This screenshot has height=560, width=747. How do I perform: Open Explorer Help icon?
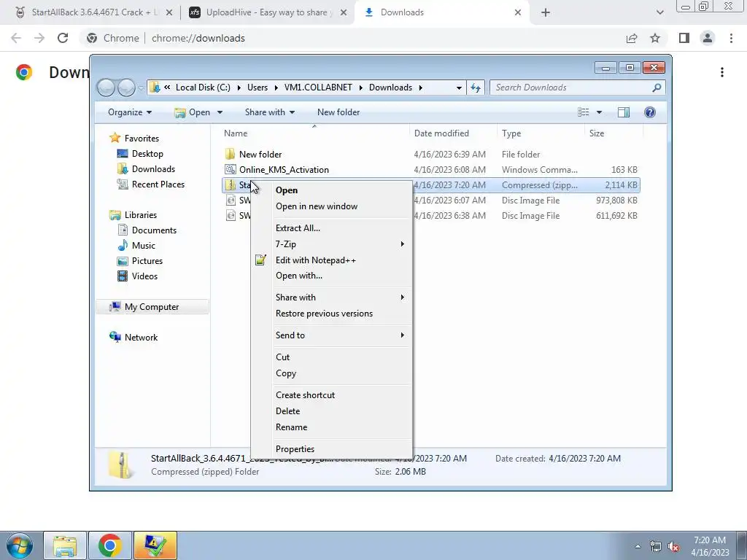pyautogui.click(x=649, y=112)
